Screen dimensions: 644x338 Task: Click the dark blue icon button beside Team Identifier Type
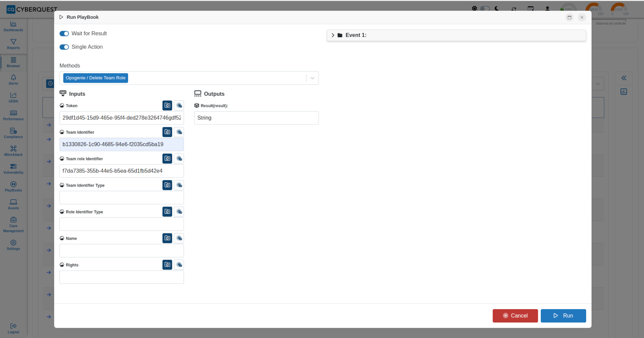[167, 185]
